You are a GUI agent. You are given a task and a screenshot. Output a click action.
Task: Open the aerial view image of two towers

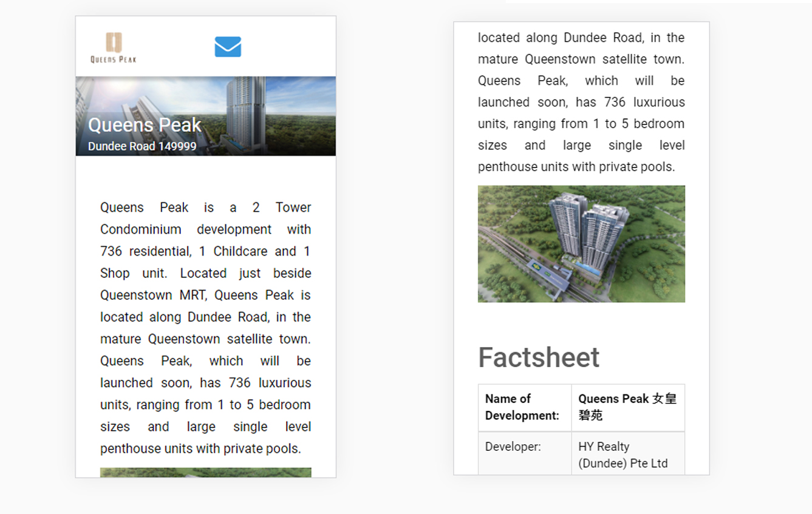[x=581, y=244]
